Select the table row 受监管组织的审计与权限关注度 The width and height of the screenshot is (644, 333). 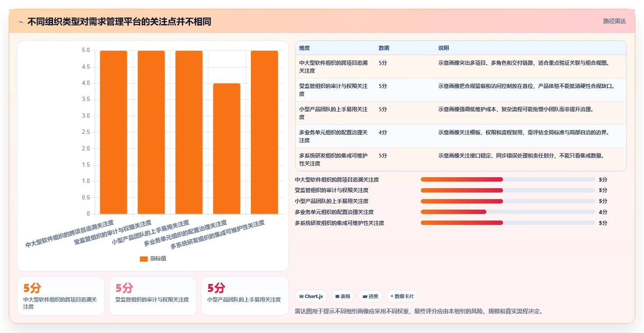461,90
